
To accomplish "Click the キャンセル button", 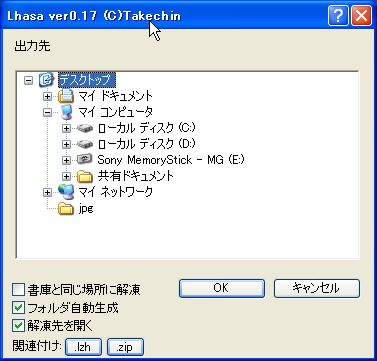I will (317, 288).
